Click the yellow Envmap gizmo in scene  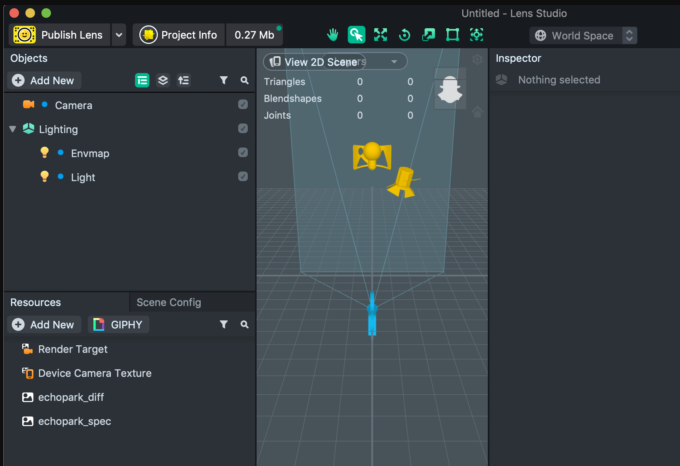coord(372,156)
